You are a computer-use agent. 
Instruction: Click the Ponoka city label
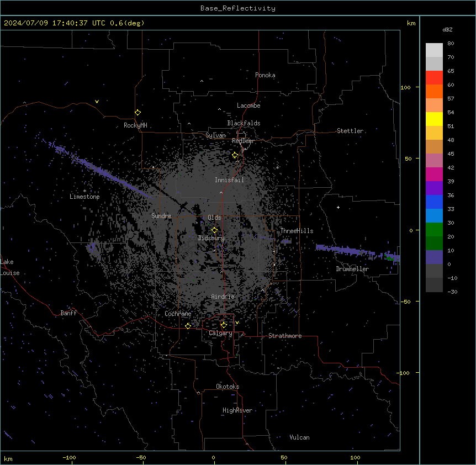(x=265, y=75)
